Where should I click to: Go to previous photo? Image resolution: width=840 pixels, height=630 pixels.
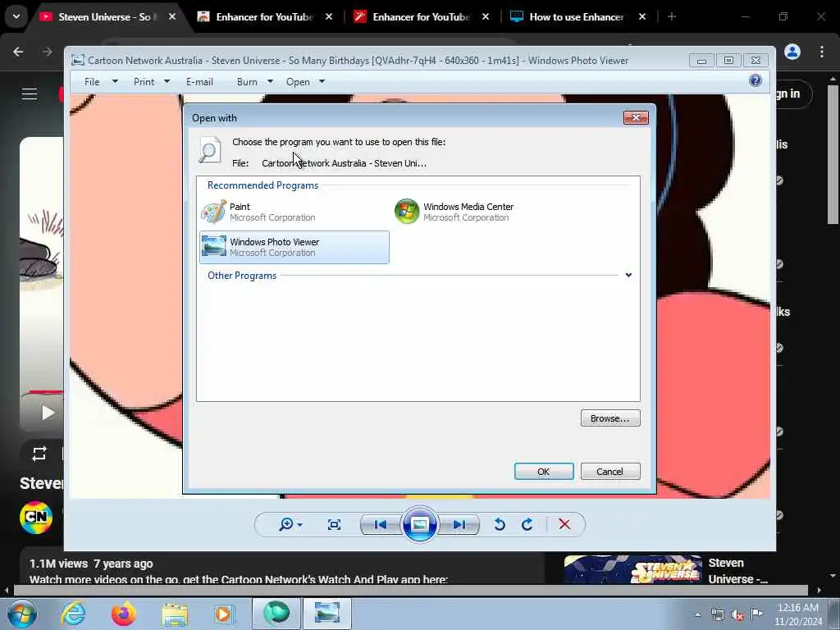pyautogui.click(x=381, y=524)
